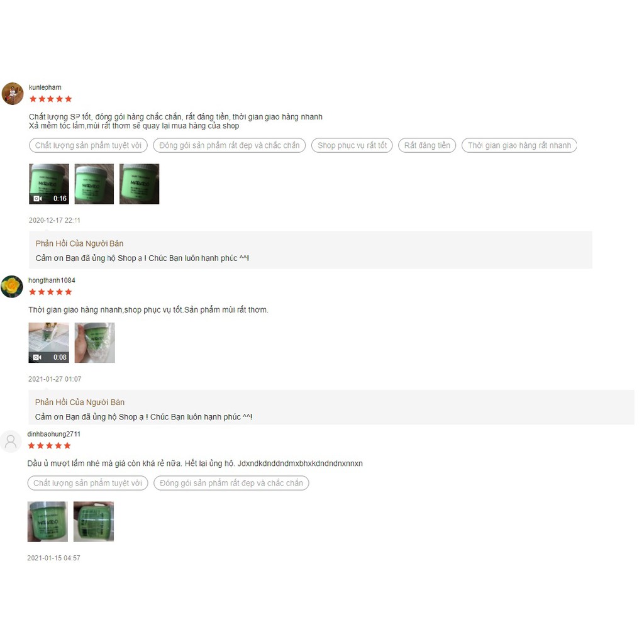This screenshot has width=644, height=644.
Task: Select 'Rất đáng tiền' tag
Action: (427, 145)
